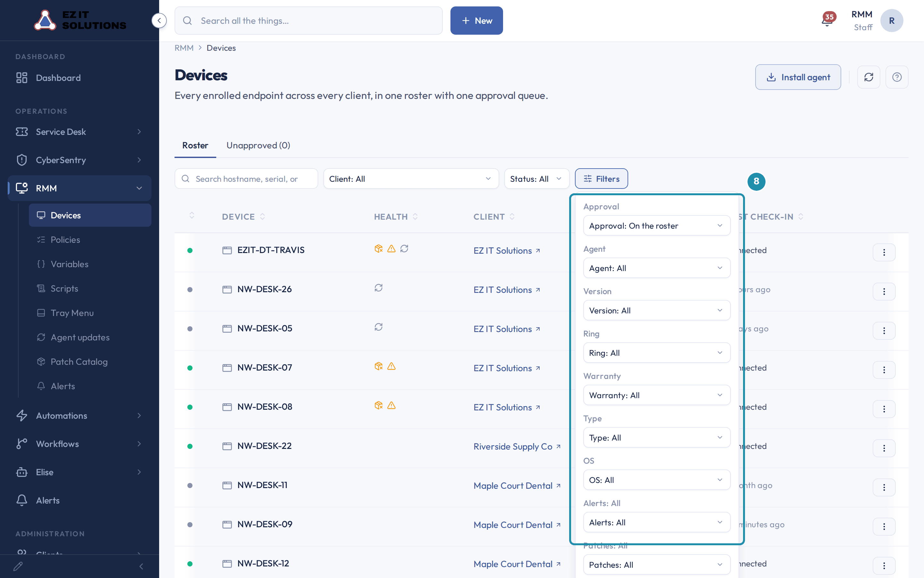
Task: Open the Ring: All dropdown
Action: click(657, 353)
